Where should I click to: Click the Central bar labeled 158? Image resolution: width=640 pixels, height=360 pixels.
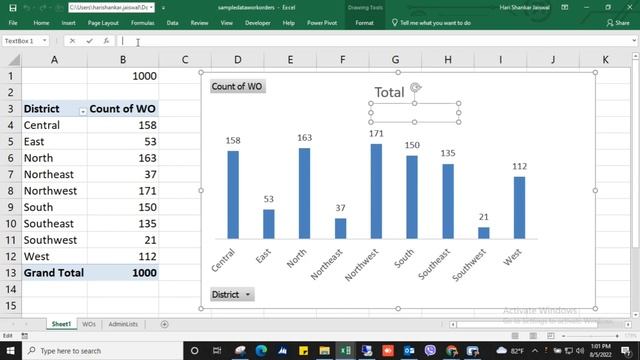coord(233,195)
